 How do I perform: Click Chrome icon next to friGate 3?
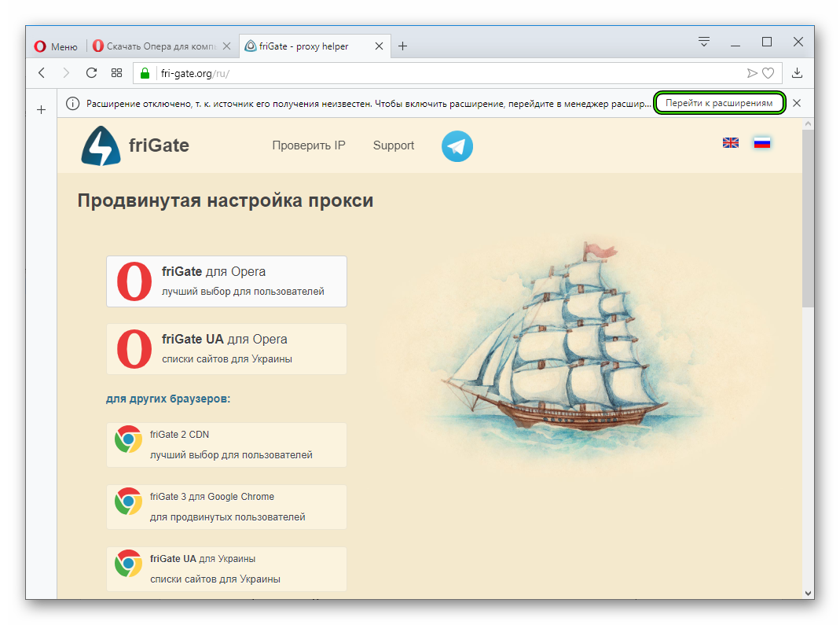[x=129, y=502]
